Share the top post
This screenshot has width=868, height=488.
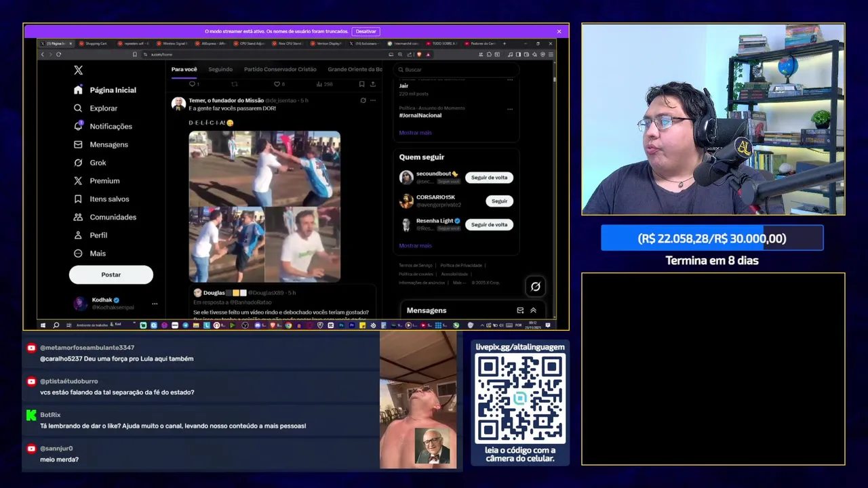coord(372,84)
